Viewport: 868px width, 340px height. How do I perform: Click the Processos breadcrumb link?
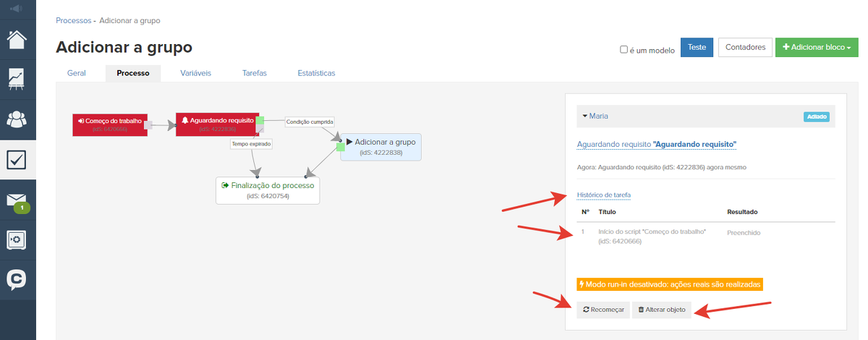pos(73,20)
